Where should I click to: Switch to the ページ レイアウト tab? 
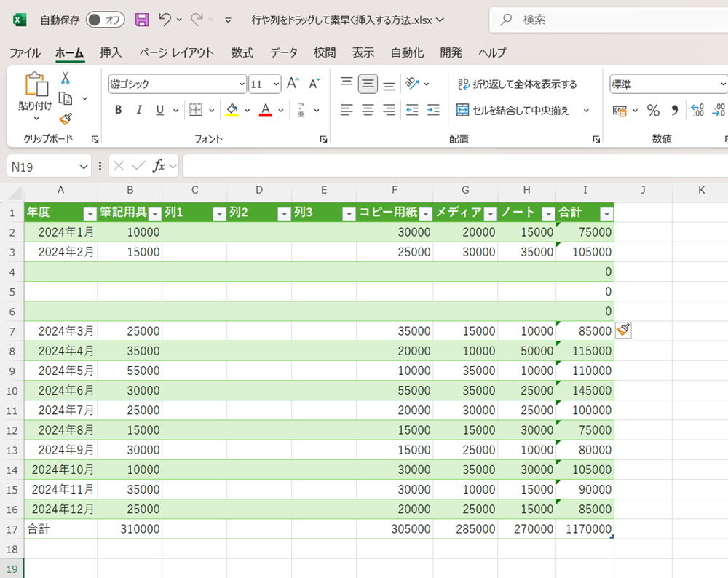tap(176, 52)
